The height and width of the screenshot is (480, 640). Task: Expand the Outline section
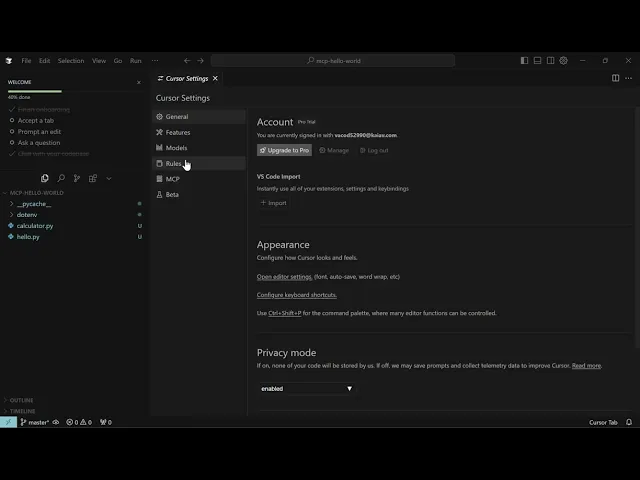tap(21, 400)
